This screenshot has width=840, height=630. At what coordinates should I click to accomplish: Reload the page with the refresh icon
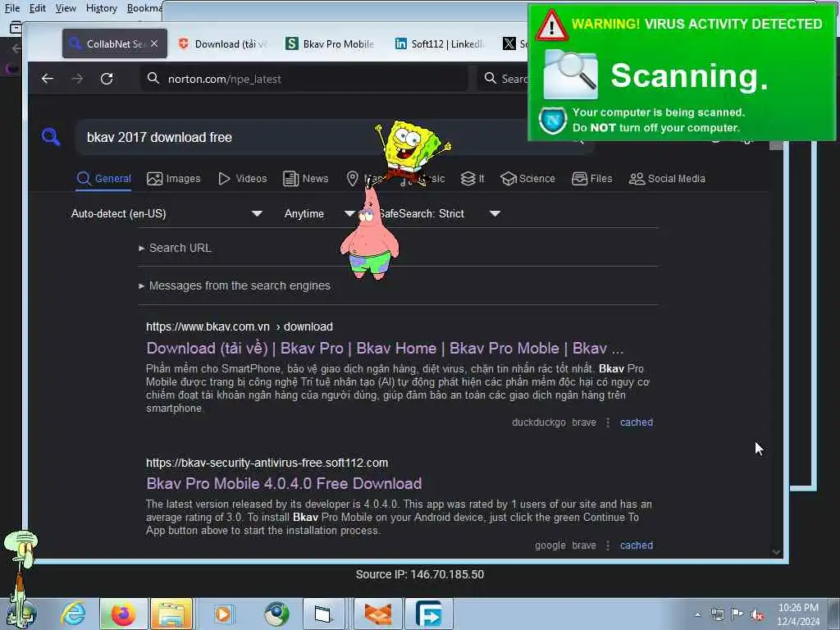(x=107, y=79)
